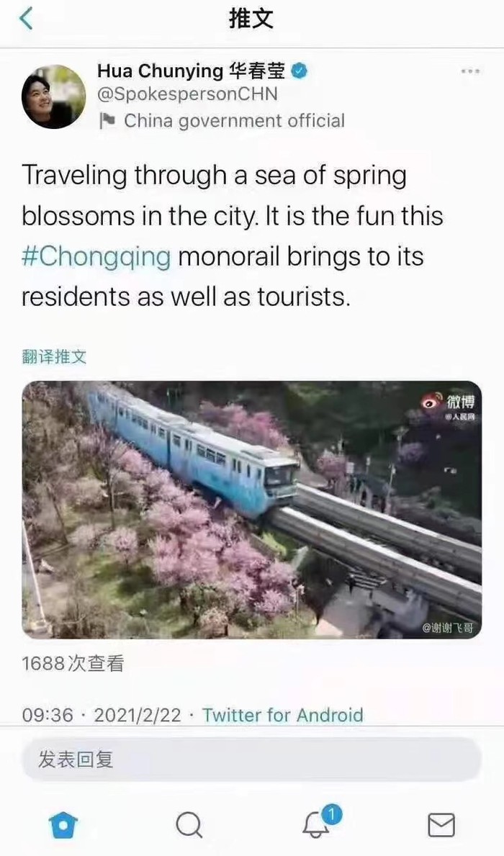Open the Search magnifier icon
Image resolution: width=504 pixels, height=856 pixels.
point(189,824)
